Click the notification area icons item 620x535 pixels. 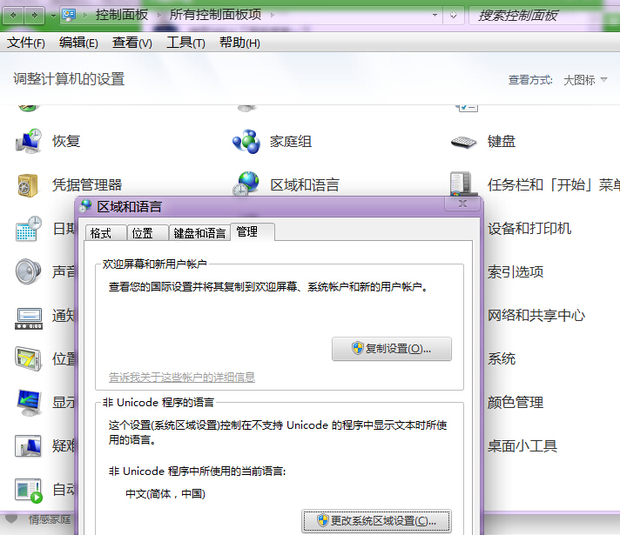click(28, 318)
